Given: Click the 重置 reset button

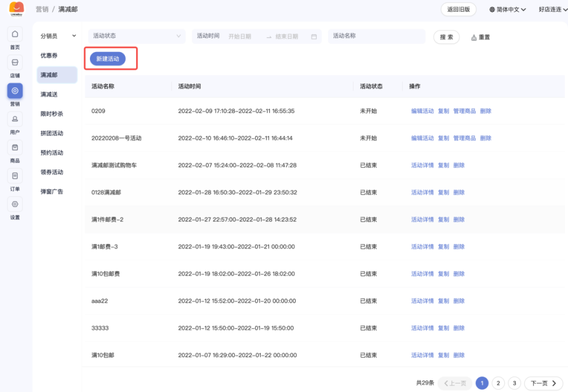Looking at the screenshot, I should pos(480,37).
